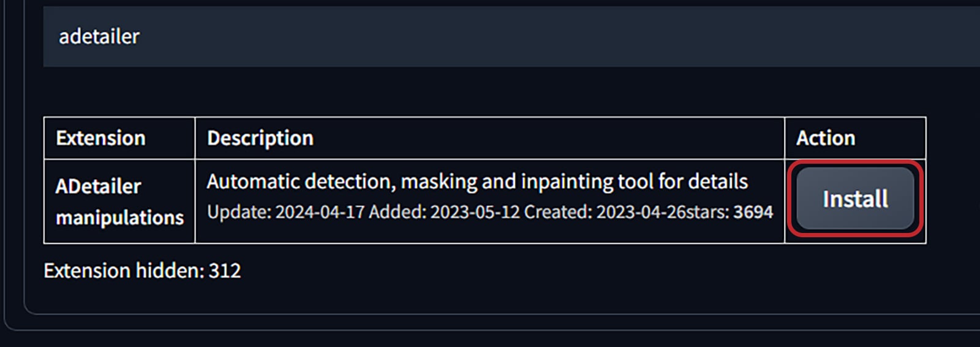Click empty area right of search text
Image resolution: width=980 pixels, height=347 pixels.
pyautogui.click(x=551, y=37)
